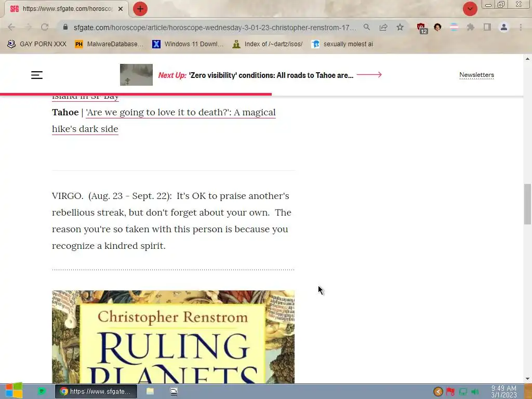The image size is (532, 399).
Task: Open the Windows 11 Downl... bookmark
Action: [x=188, y=44]
